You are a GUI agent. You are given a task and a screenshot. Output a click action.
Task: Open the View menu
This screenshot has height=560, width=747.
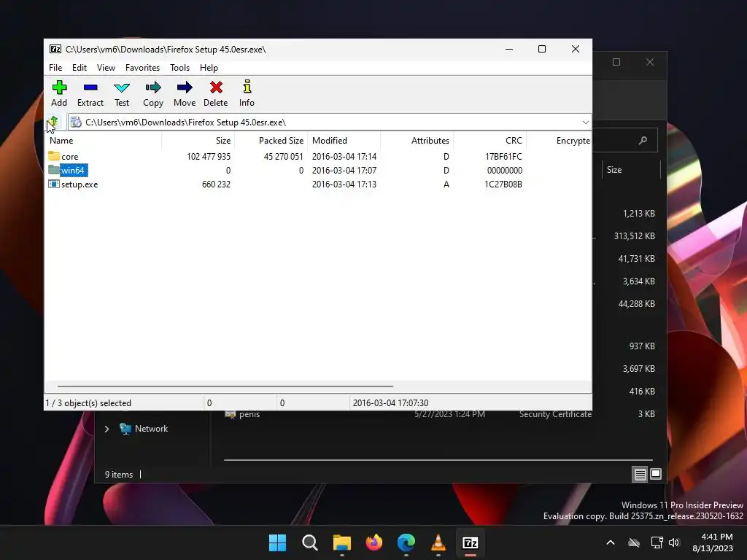click(106, 68)
